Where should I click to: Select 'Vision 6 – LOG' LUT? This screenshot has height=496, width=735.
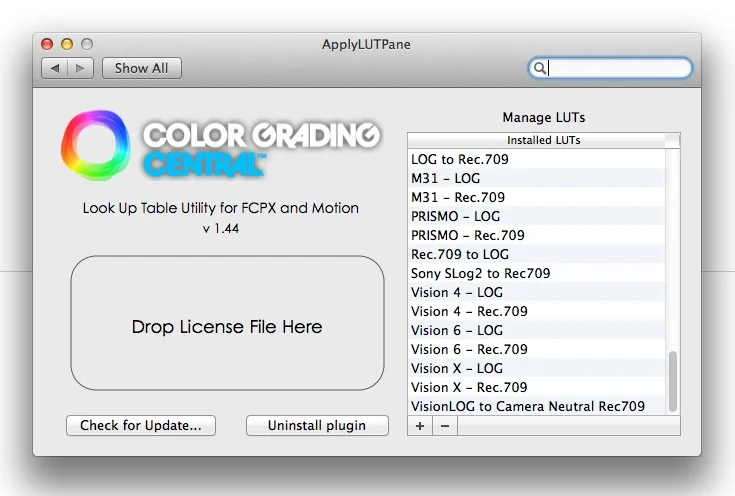point(536,330)
